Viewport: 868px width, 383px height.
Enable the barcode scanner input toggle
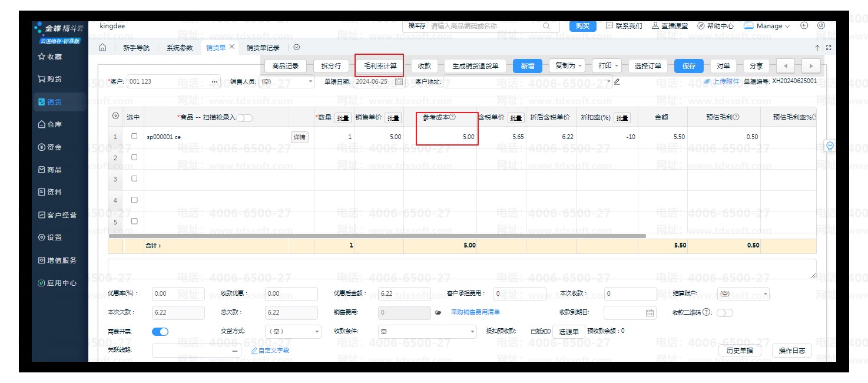pos(244,118)
